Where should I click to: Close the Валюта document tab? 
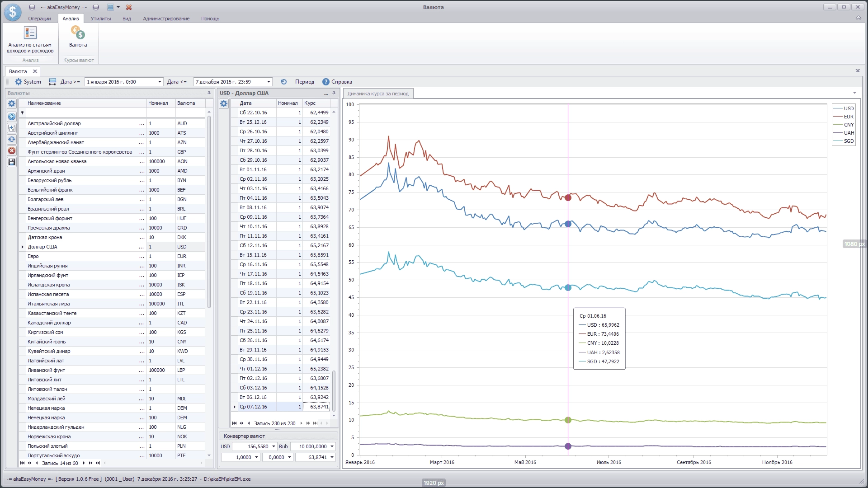pyautogui.click(x=35, y=71)
